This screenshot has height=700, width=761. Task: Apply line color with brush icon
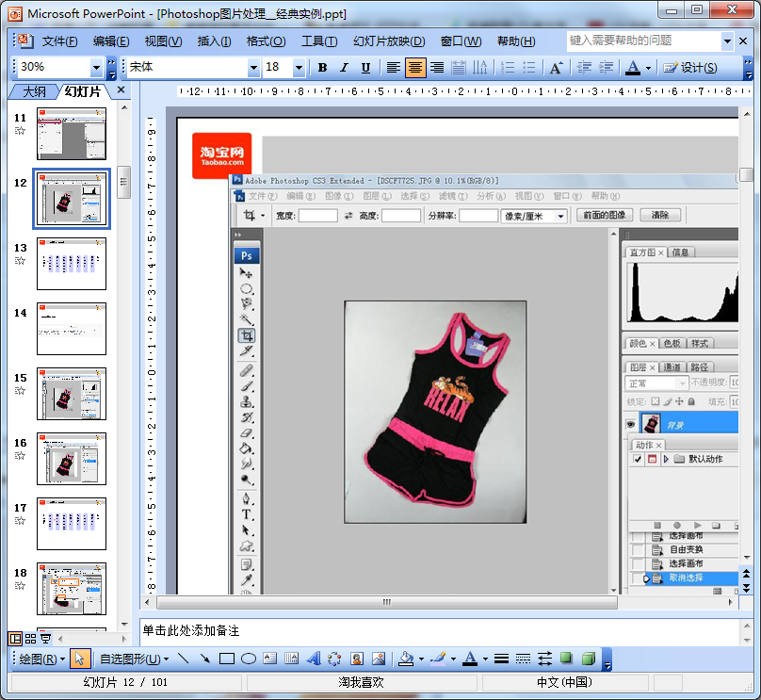tap(438, 659)
